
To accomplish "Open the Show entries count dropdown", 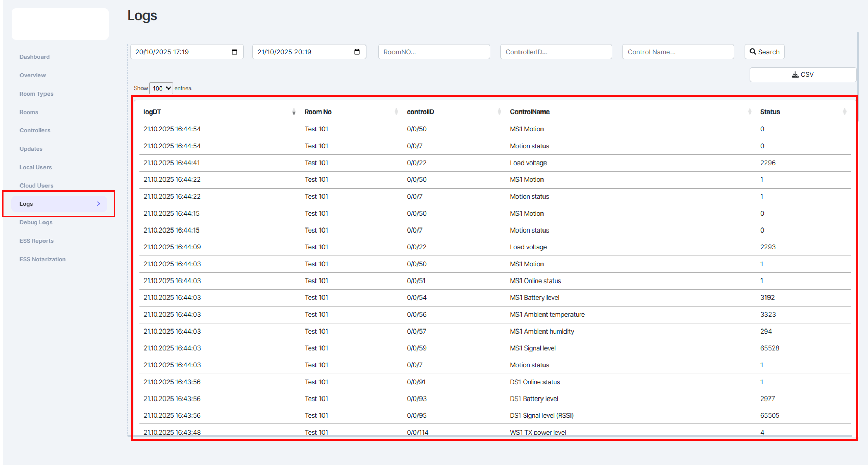I will [x=161, y=88].
